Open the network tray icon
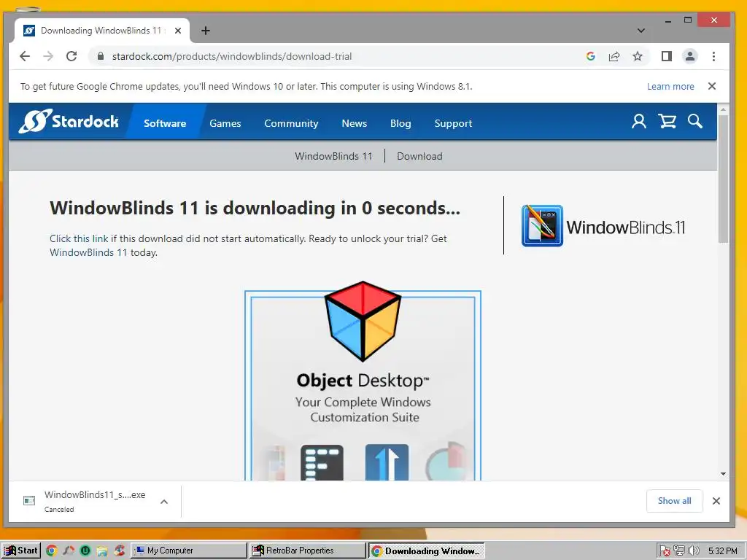The width and height of the screenshot is (747, 560). [679, 551]
